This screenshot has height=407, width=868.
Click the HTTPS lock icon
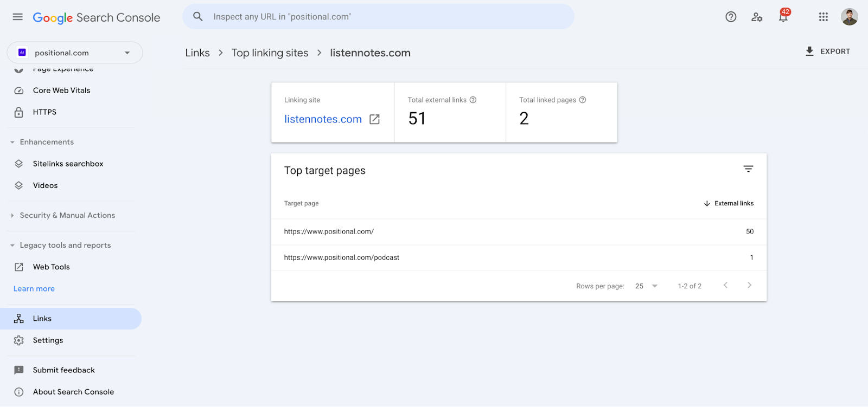click(19, 112)
